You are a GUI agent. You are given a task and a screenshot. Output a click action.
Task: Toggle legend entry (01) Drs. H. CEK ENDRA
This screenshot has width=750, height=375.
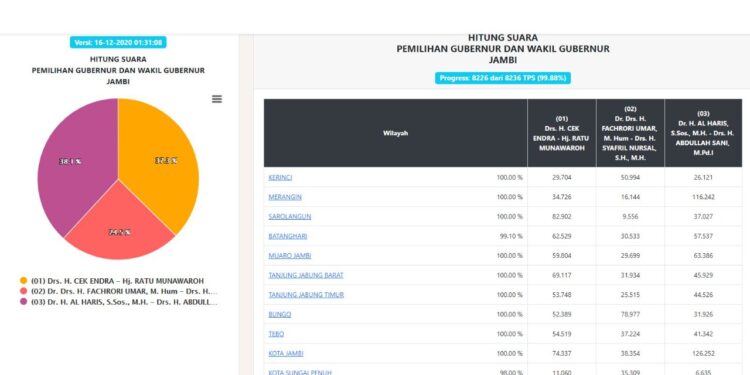(x=117, y=281)
